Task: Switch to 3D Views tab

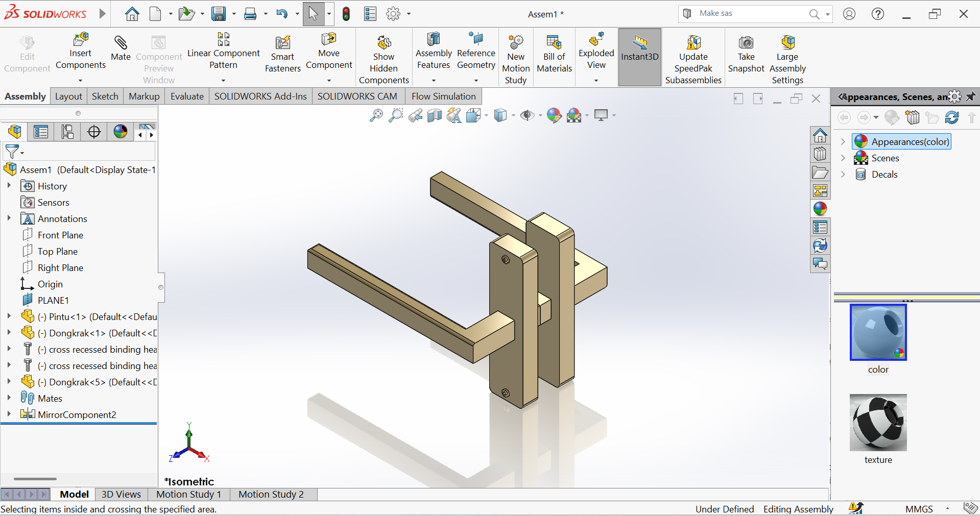Action: 121,494
